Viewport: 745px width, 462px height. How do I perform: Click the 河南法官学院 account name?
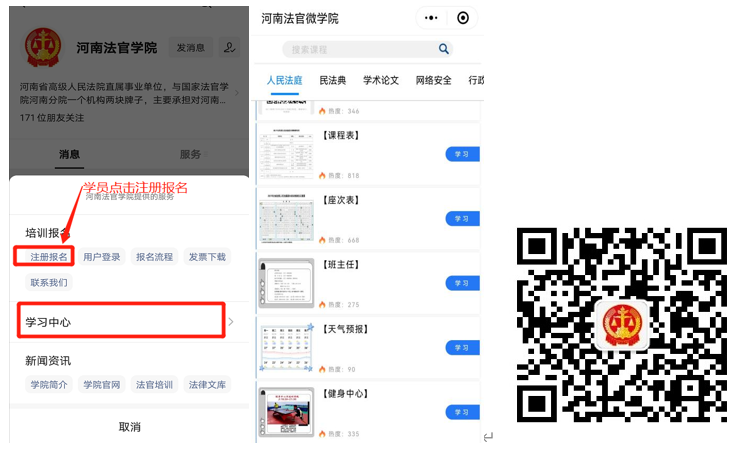coord(117,48)
